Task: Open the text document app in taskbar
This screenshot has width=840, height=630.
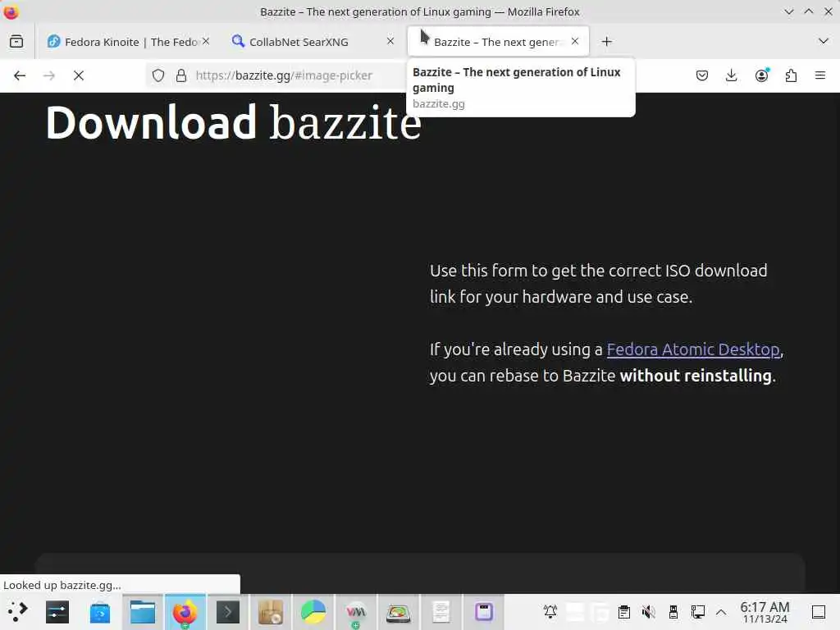Action: [441, 612]
